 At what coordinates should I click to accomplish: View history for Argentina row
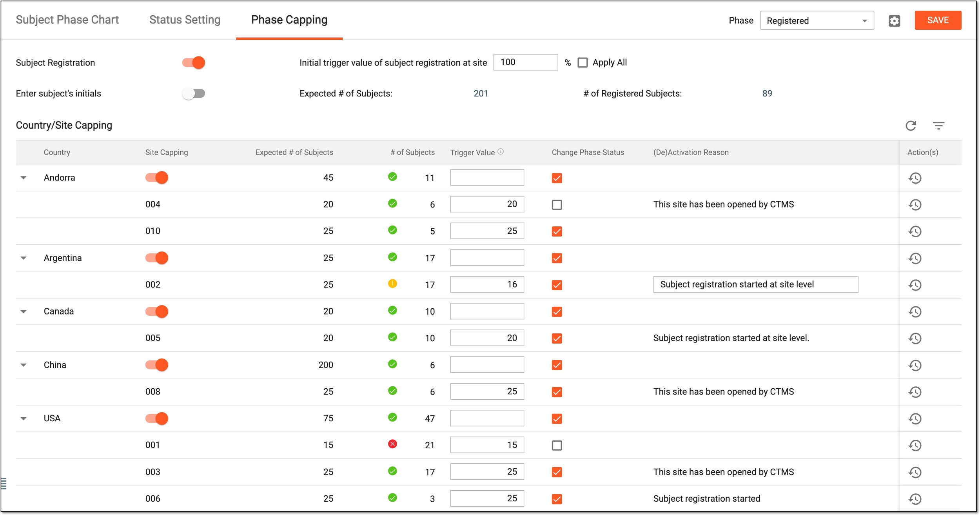[x=915, y=258]
